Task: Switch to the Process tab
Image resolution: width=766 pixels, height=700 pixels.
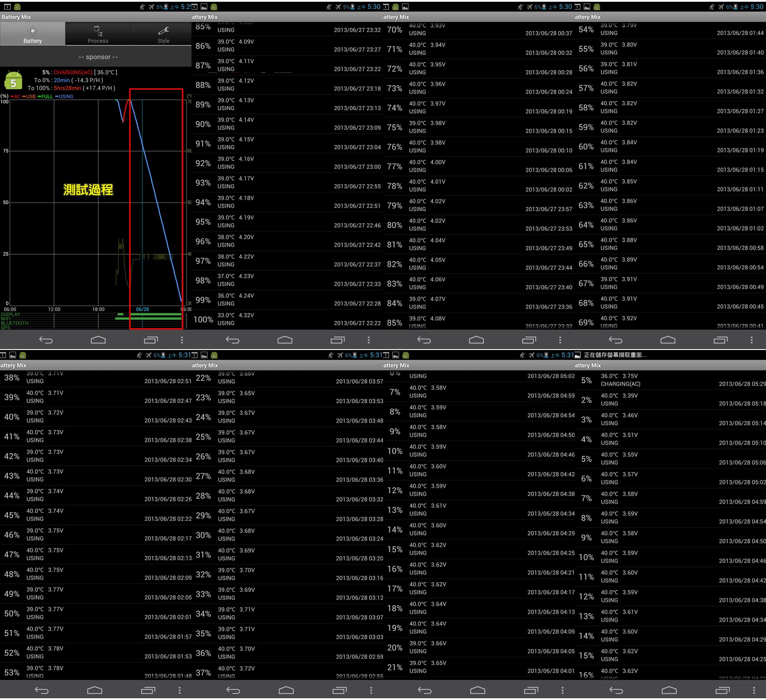Action: 98,34
